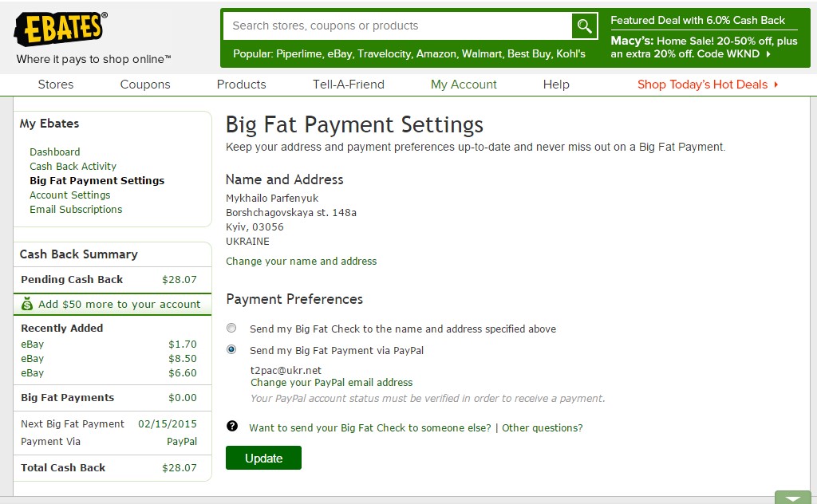The height and width of the screenshot is (504, 817).
Task: Click the arrow next to Shop Today's Hot Deals
Action: (776, 85)
